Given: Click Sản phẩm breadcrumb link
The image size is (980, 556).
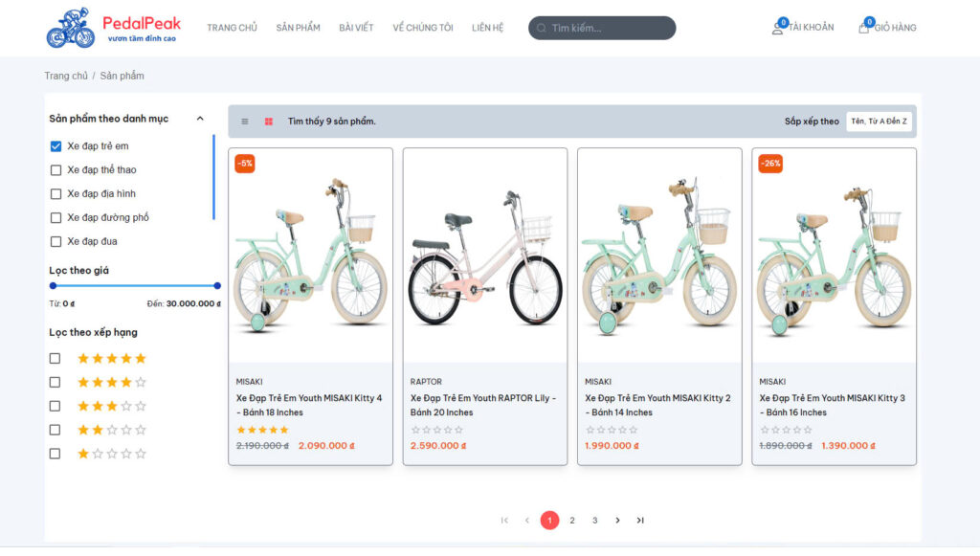Looking at the screenshot, I should [x=122, y=76].
